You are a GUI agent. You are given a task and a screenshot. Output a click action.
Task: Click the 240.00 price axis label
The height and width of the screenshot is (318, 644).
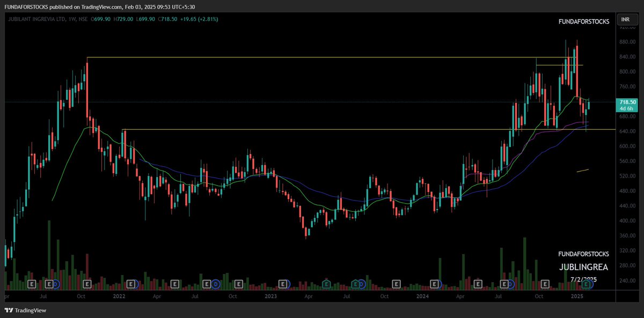(627, 280)
